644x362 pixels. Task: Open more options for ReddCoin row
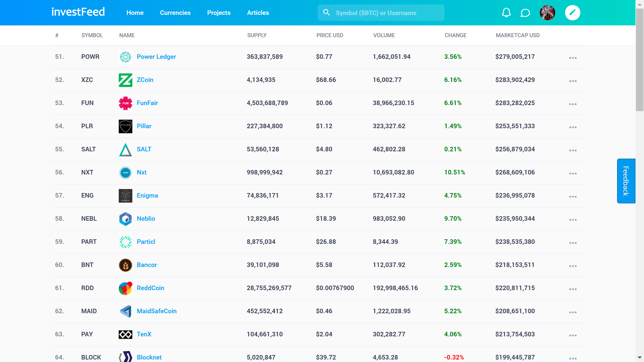pyautogui.click(x=573, y=289)
